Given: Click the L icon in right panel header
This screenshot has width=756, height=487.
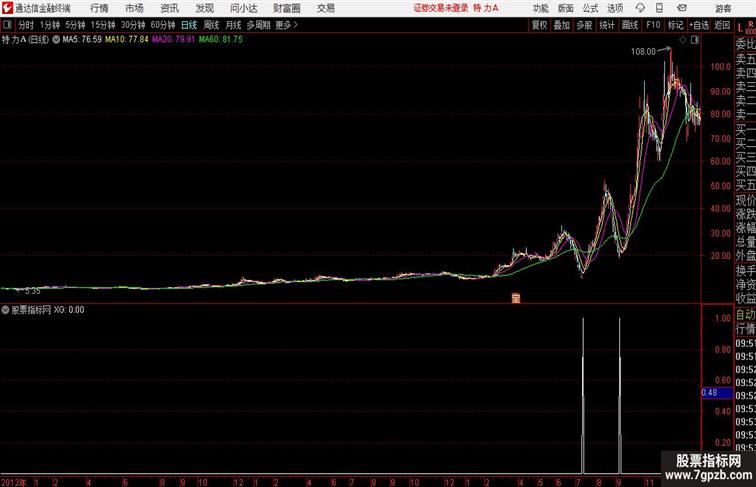Looking at the screenshot, I should tap(740, 28).
